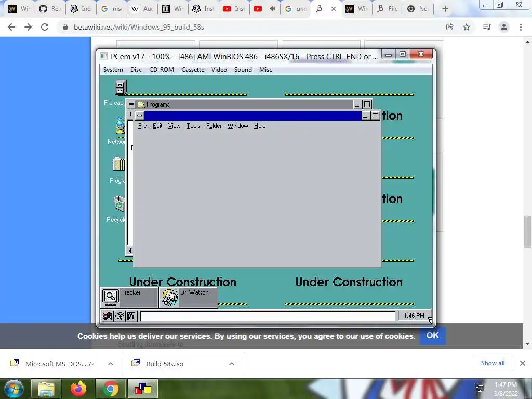Image resolution: width=532 pixels, height=399 pixels.
Task: Expand options for Build 58s.iso download
Action: coord(232,364)
